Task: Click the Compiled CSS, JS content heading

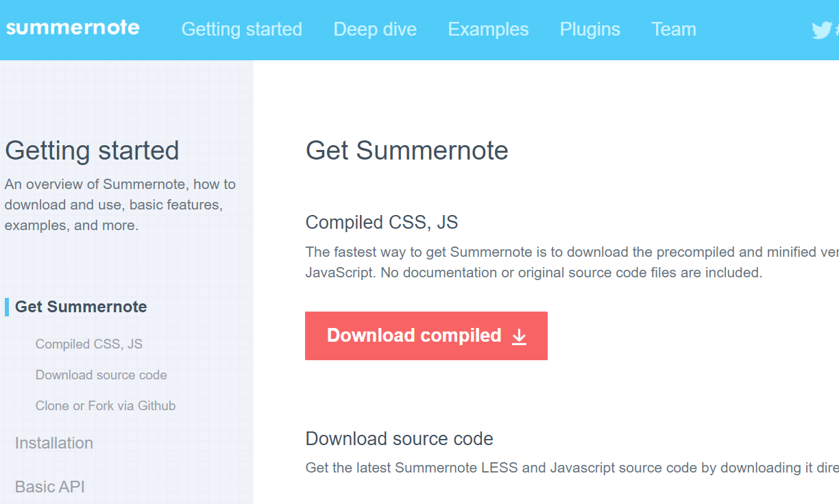Action: pyautogui.click(x=382, y=223)
